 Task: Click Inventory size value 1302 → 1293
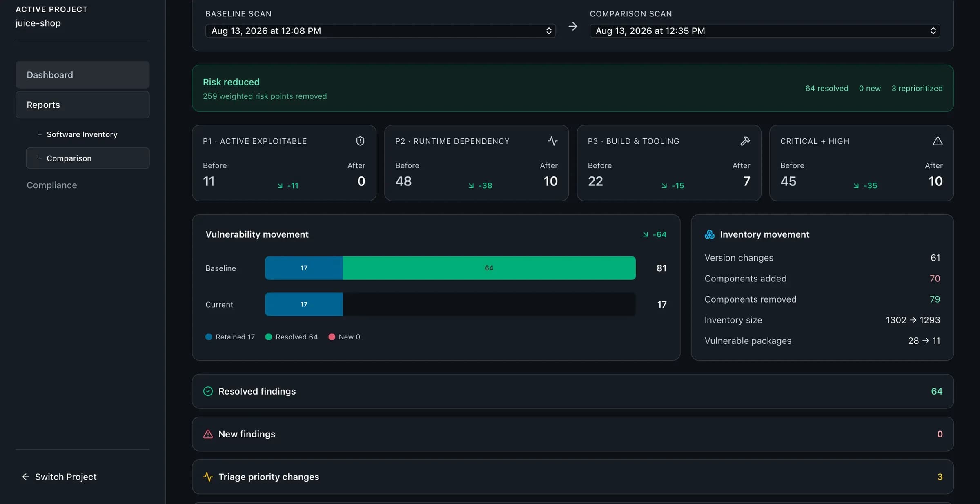point(913,320)
